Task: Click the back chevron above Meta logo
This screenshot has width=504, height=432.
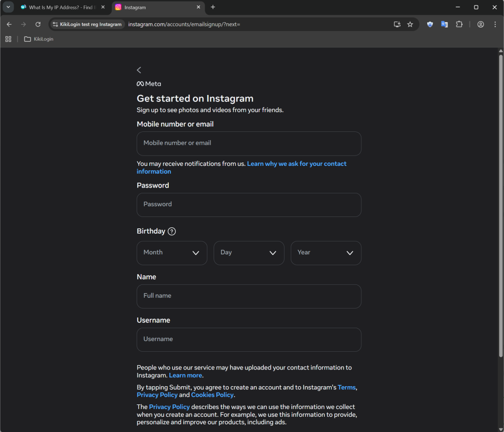Action: [139, 70]
